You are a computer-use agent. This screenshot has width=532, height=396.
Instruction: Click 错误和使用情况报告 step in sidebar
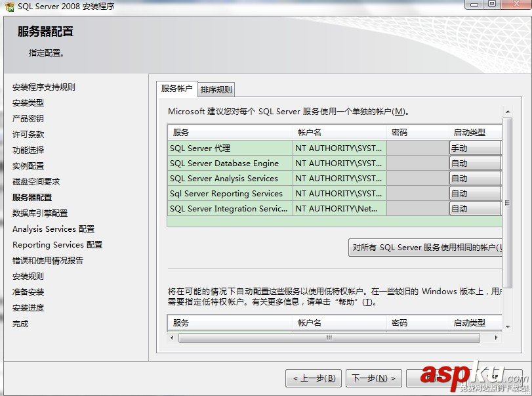[x=48, y=261]
